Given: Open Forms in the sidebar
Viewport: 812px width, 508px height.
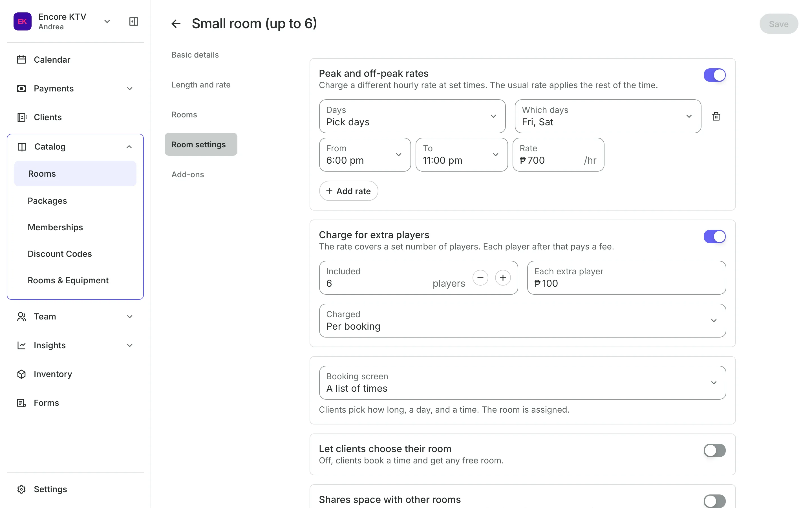Looking at the screenshot, I should click(75, 403).
